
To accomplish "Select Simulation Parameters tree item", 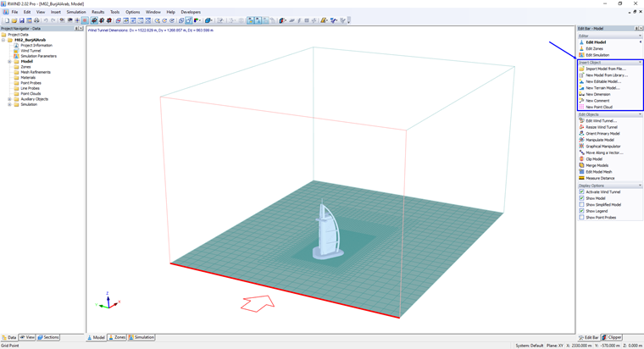I will [39, 56].
